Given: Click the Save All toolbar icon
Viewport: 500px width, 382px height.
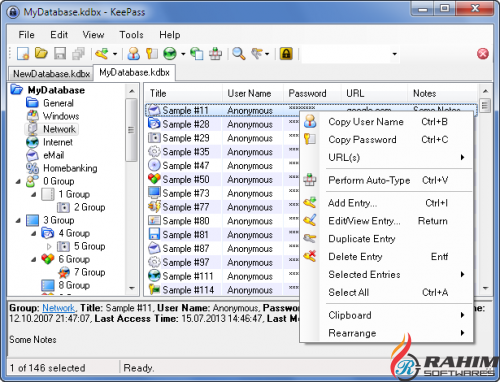Looking at the screenshot, I should coord(79,53).
